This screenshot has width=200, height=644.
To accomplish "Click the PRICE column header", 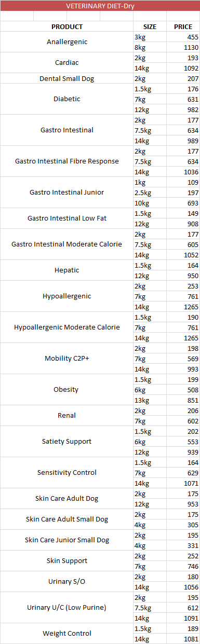I will (183, 26).
